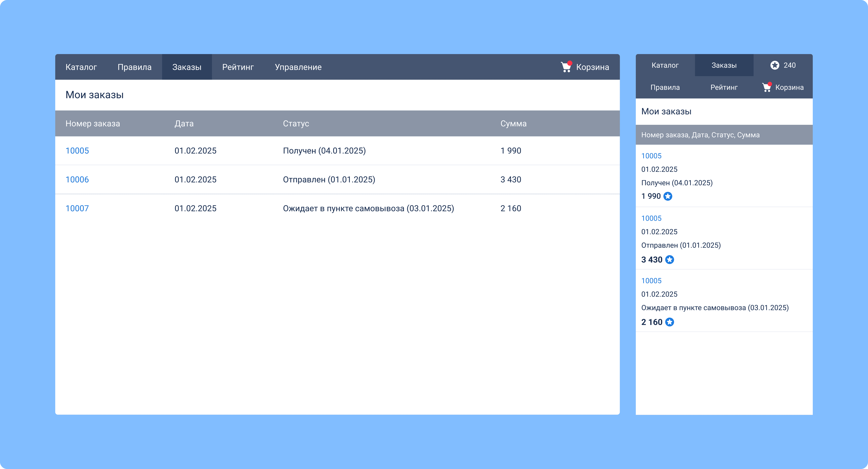
Task: Click the amount 1 990 in desktop table
Action: tap(510, 150)
